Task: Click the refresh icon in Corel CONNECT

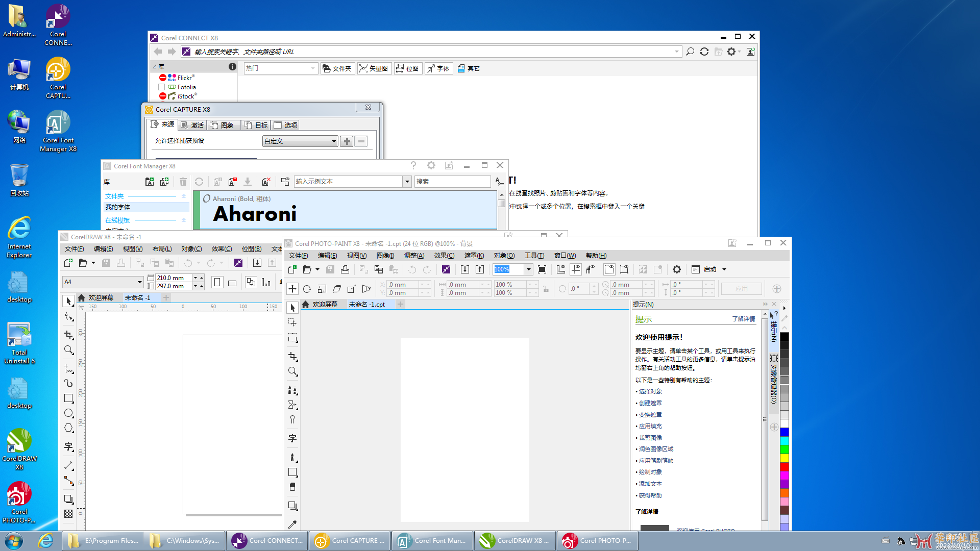Action: click(x=704, y=52)
